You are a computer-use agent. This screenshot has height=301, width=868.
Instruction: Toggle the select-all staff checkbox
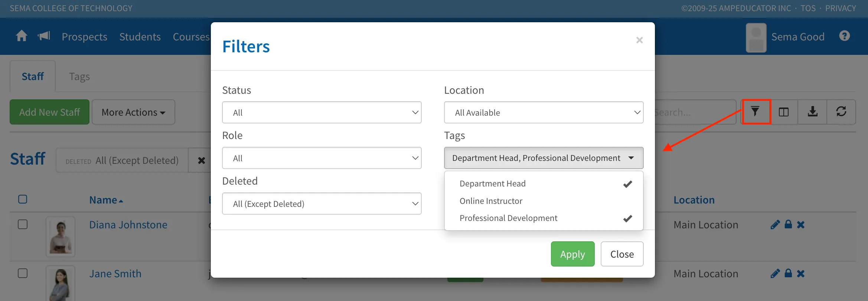23,199
